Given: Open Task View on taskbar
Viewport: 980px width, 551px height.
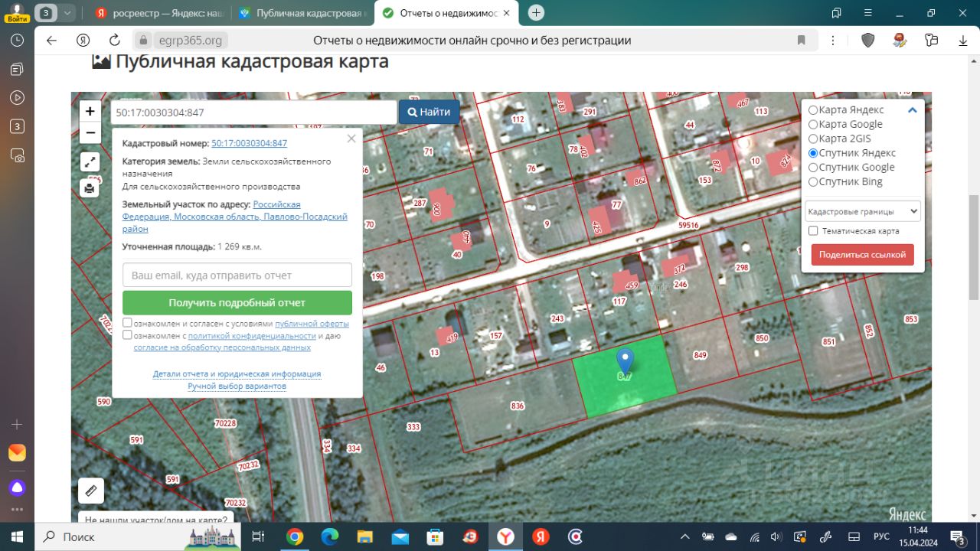Looking at the screenshot, I should pos(258,536).
